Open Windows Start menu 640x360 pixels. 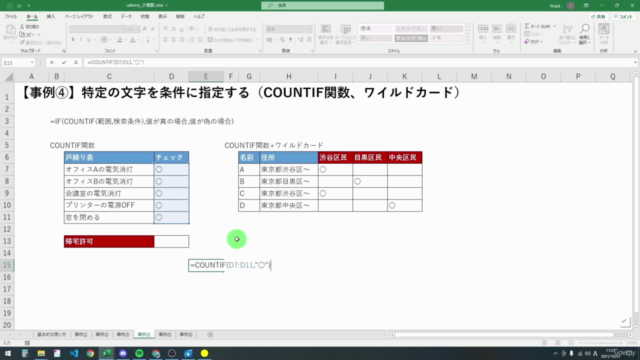(8, 353)
